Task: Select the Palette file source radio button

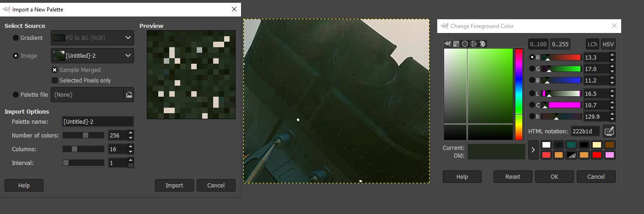Action: click(16, 95)
